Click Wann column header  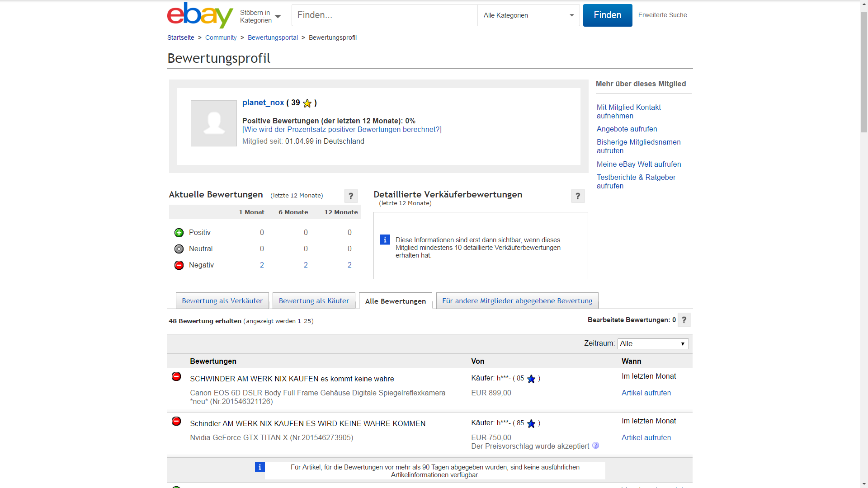tap(631, 361)
